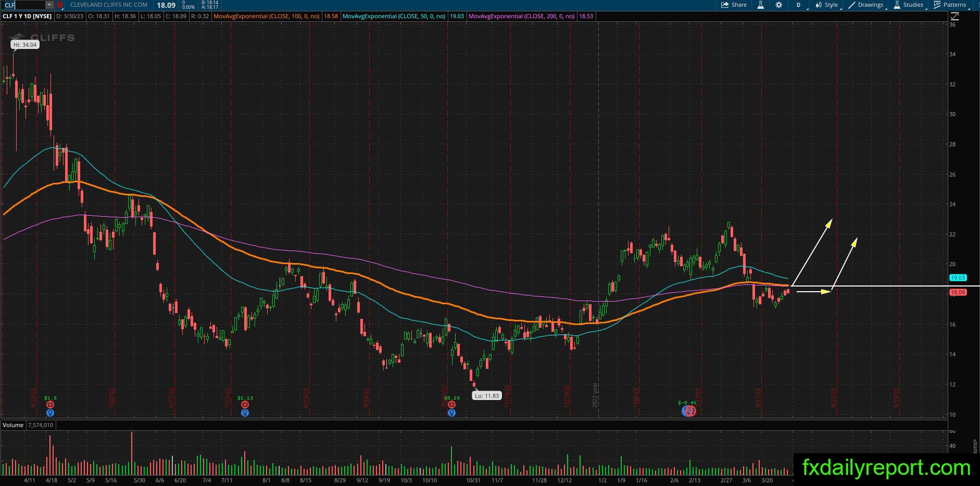
Task: Click the B: 18.14 bid quote
Action: coord(210,3)
